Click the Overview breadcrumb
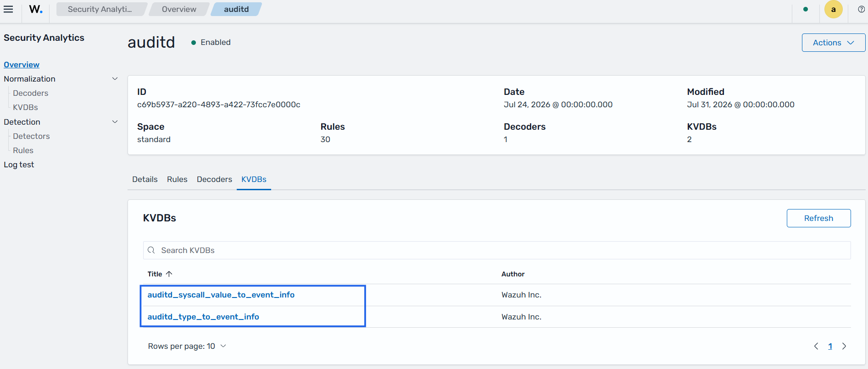This screenshot has height=369, width=868. click(x=179, y=9)
